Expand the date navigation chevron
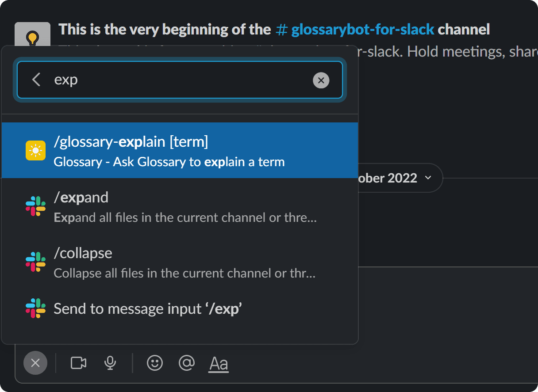 pos(428,178)
